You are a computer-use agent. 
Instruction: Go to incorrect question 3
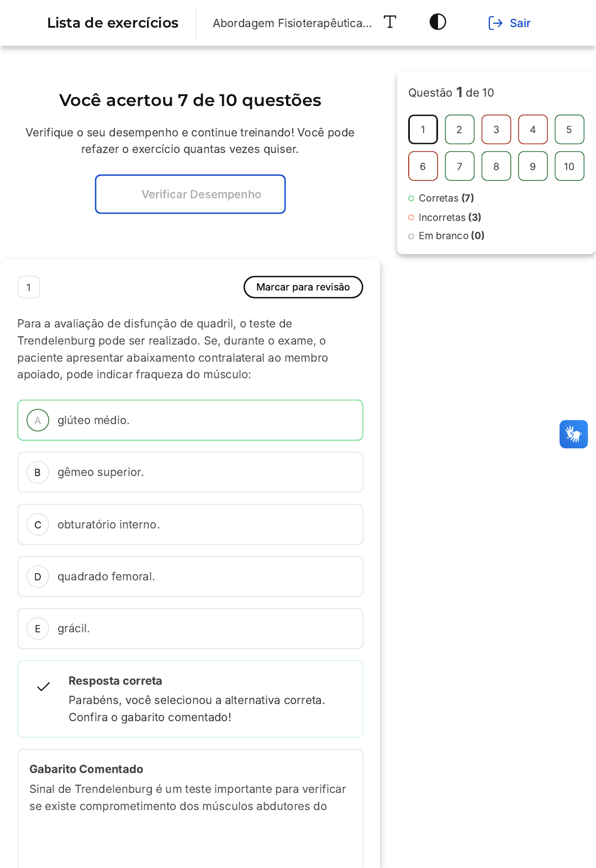click(x=496, y=130)
